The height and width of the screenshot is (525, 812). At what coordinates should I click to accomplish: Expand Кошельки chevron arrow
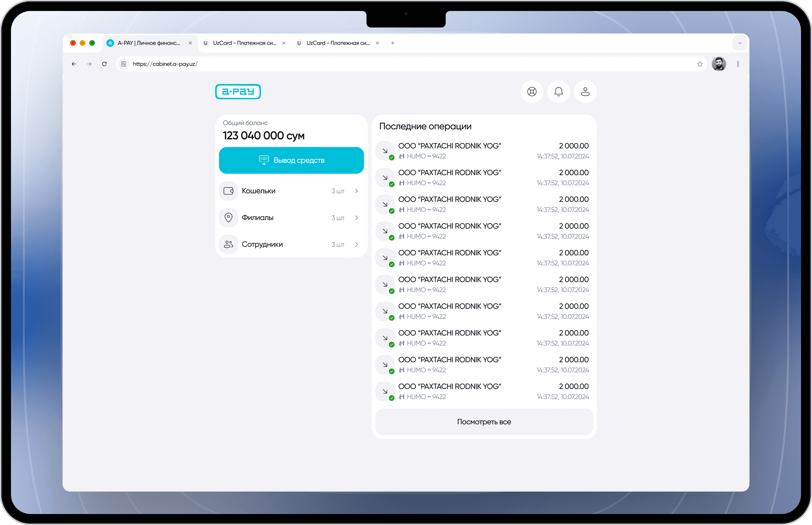click(x=356, y=191)
